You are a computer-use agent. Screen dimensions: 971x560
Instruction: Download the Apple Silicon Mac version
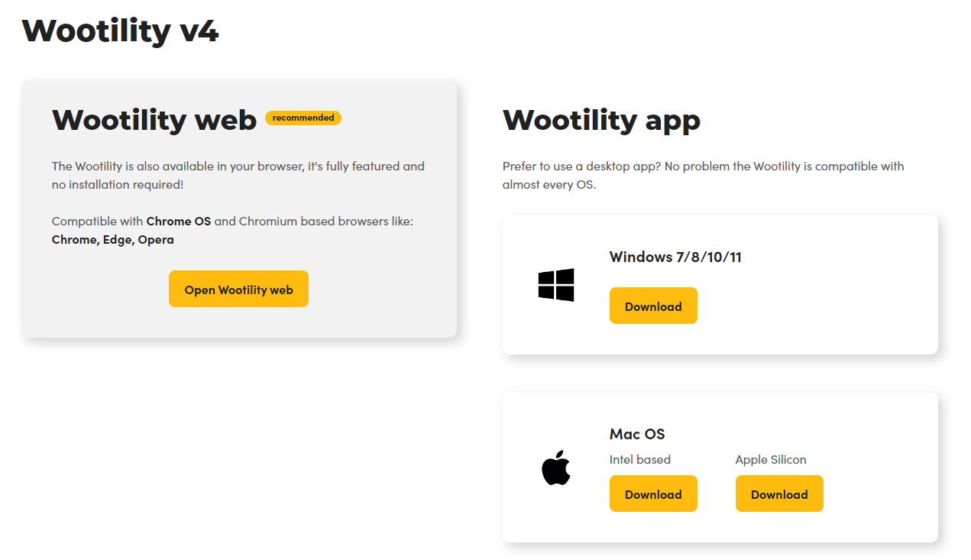[x=779, y=494]
